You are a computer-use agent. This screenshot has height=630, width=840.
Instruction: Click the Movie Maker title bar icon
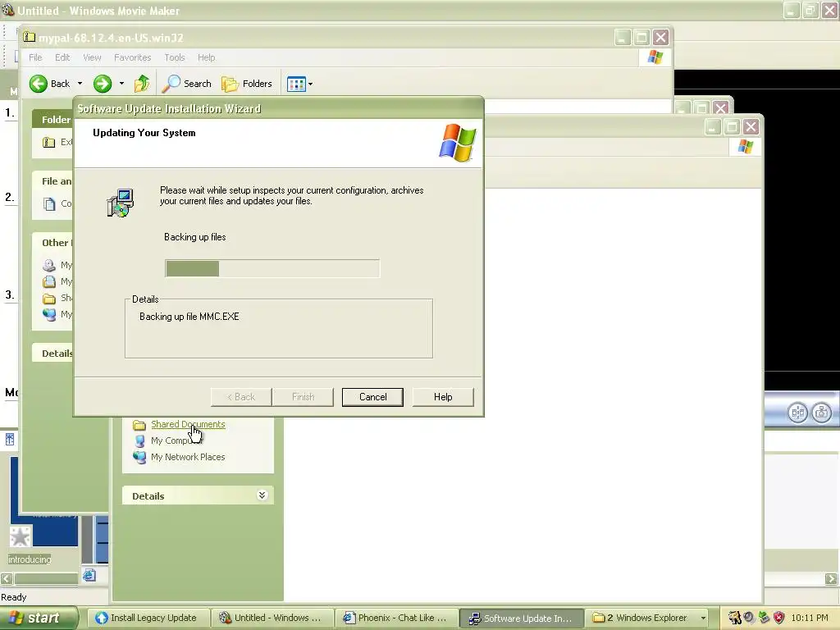[x=8, y=10]
